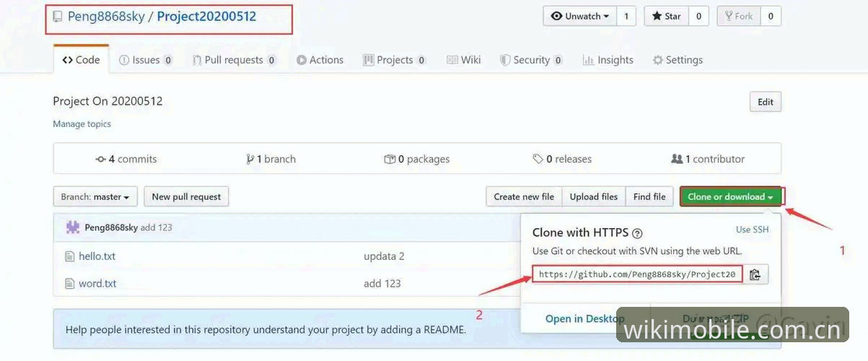Click the Pull requests icon
This screenshot has width=868, height=361.
[196, 60]
